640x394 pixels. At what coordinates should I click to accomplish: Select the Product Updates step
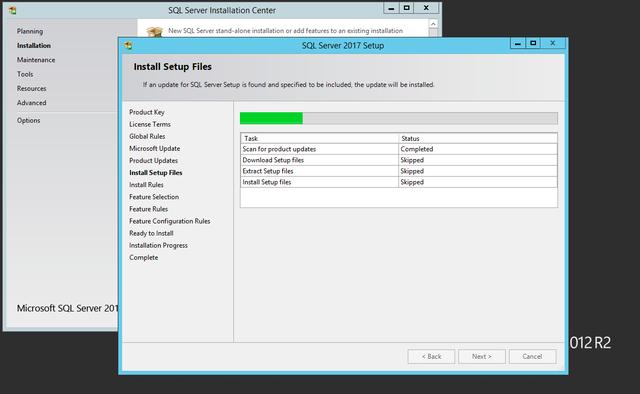tap(153, 160)
